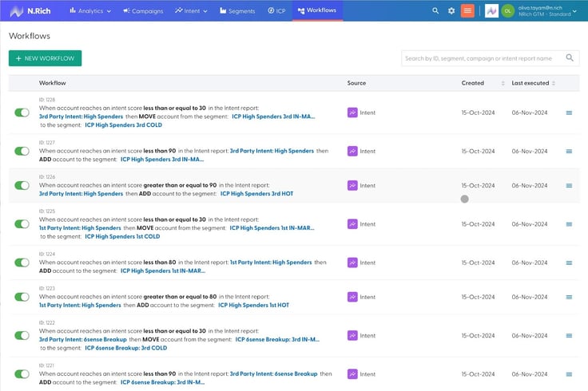Toggle off workflow ID 1226
Viewport: 588px width, 391px height.
tap(22, 185)
